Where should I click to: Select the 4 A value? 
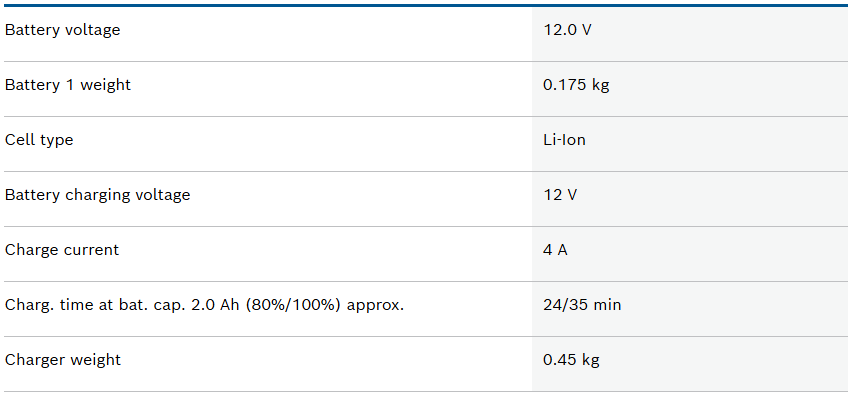pos(556,250)
